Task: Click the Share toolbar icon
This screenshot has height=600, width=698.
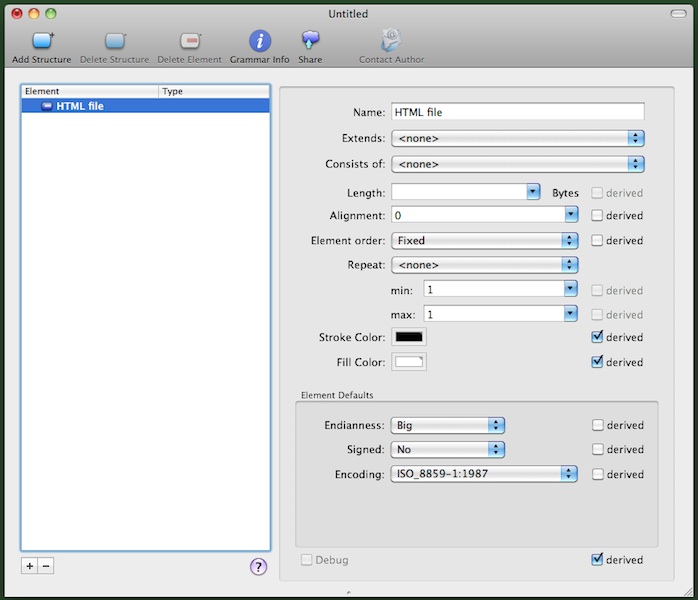Action: pyautogui.click(x=310, y=41)
